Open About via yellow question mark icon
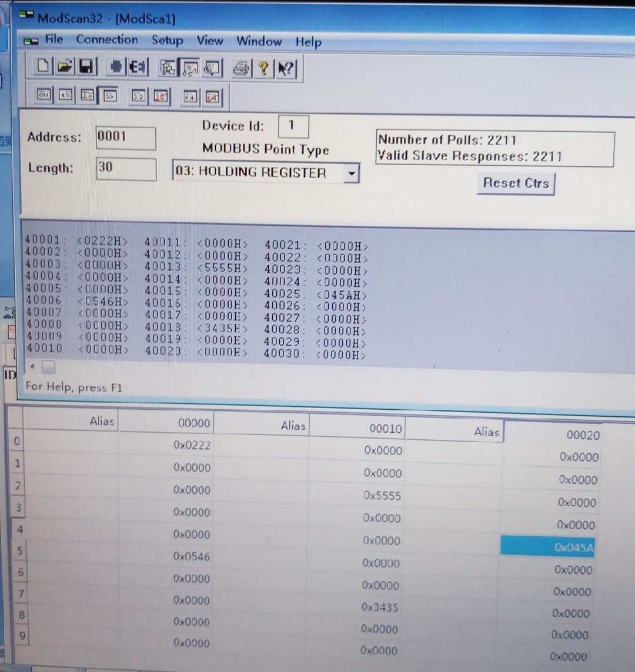The image size is (635, 672). 263,69
